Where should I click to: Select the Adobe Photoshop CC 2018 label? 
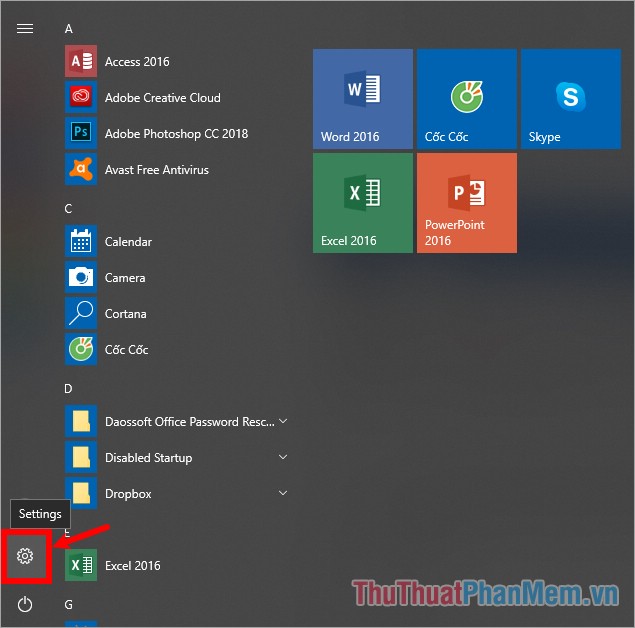pyautogui.click(x=177, y=134)
